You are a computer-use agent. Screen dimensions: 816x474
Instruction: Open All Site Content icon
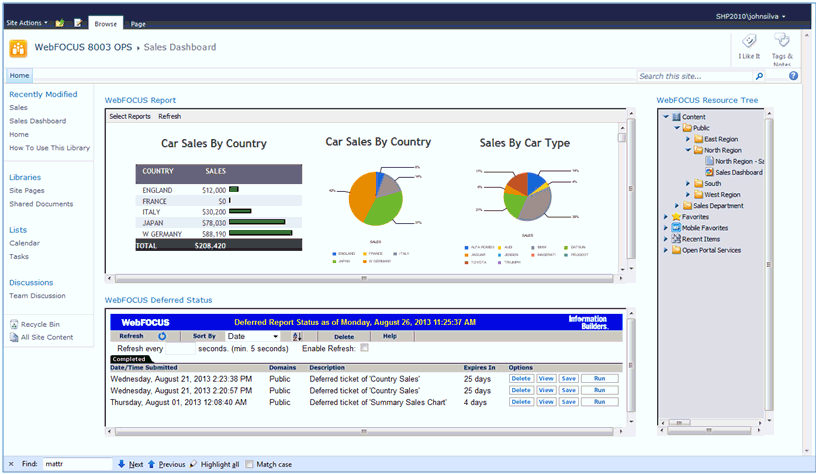pyautogui.click(x=14, y=337)
